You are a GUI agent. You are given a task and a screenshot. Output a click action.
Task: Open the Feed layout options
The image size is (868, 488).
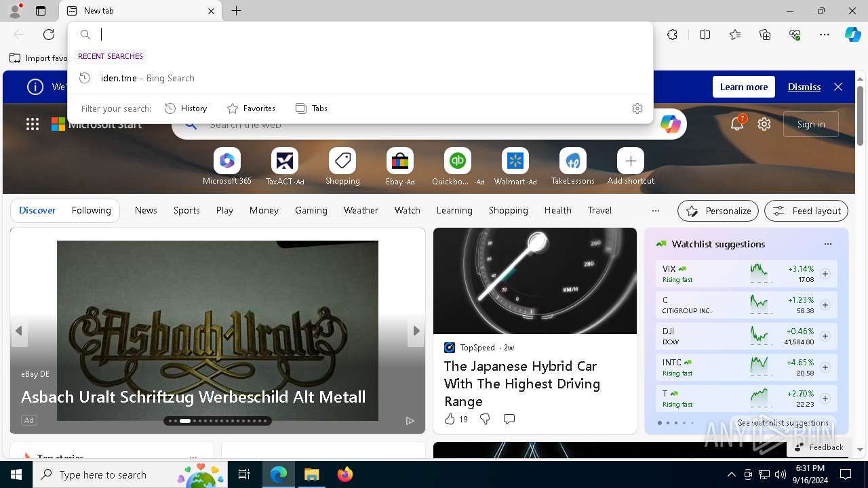[806, 211]
